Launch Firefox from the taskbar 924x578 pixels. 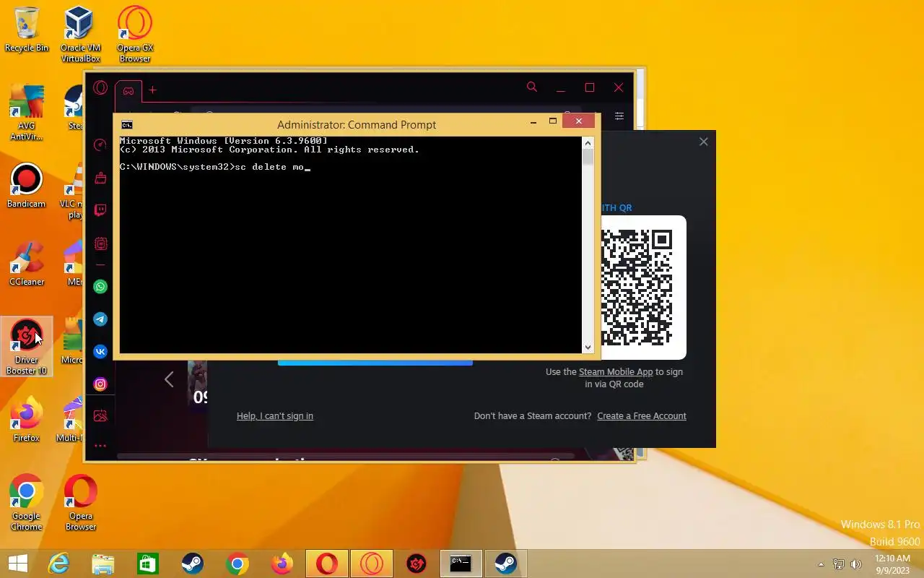pyautogui.click(x=282, y=564)
